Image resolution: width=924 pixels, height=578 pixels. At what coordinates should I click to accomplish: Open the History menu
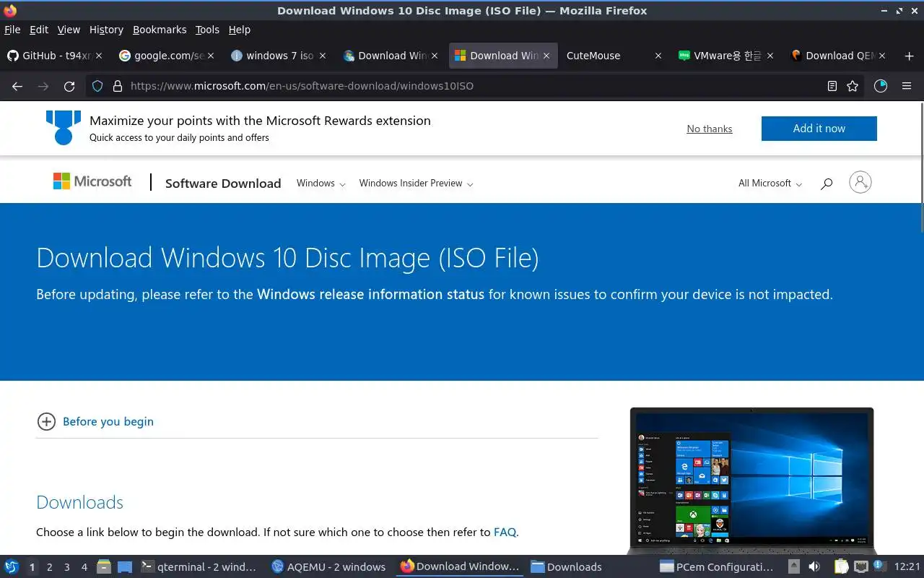point(106,30)
